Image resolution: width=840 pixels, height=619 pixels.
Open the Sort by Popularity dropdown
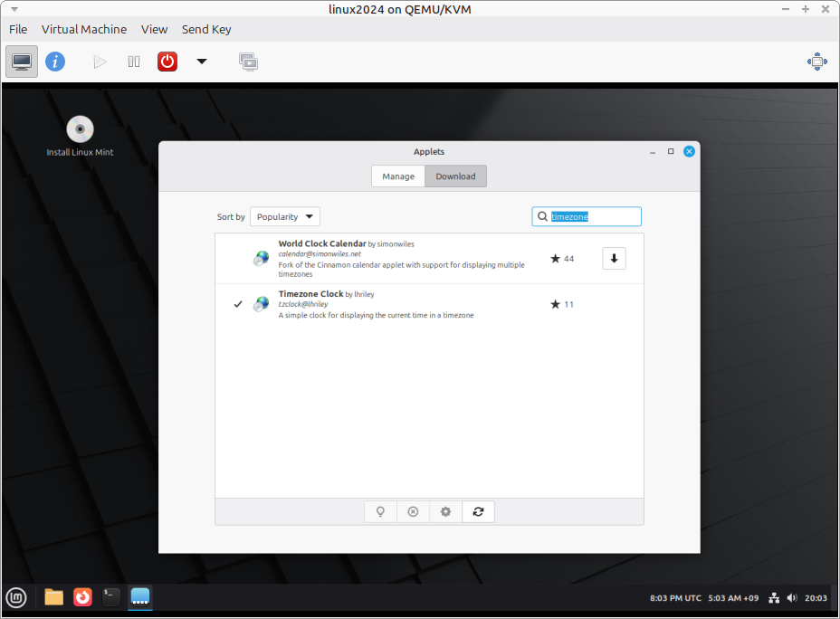coord(285,216)
